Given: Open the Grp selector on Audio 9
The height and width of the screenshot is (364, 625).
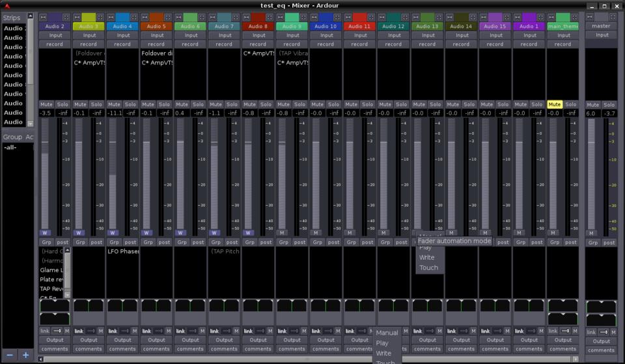Looking at the screenshot, I should pyautogui.click(x=283, y=242).
